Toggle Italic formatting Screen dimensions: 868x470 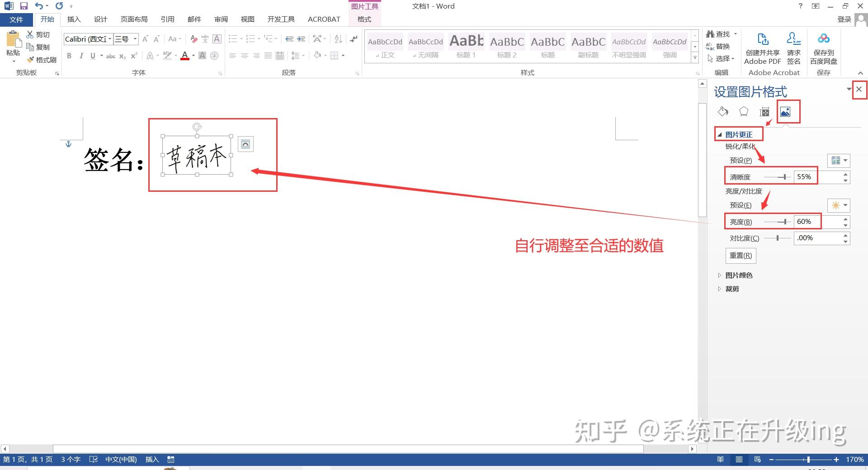(x=81, y=56)
